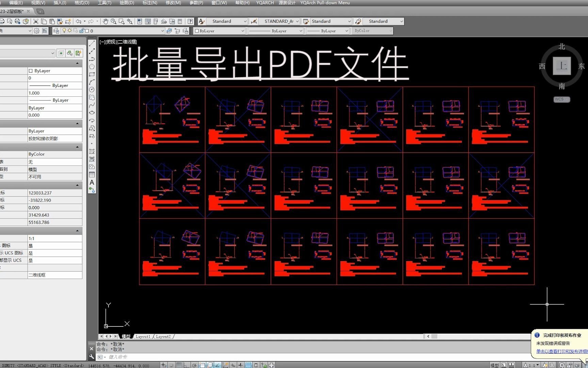Toggle the layer on/off light bulb
Screen dimensions: 588x368
(x=64, y=31)
